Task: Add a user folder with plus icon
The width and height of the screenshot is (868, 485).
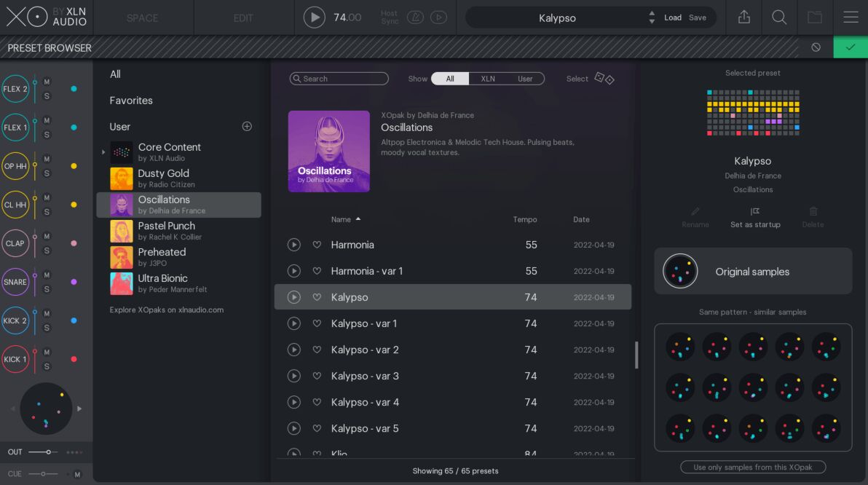Action: point(247,127)
